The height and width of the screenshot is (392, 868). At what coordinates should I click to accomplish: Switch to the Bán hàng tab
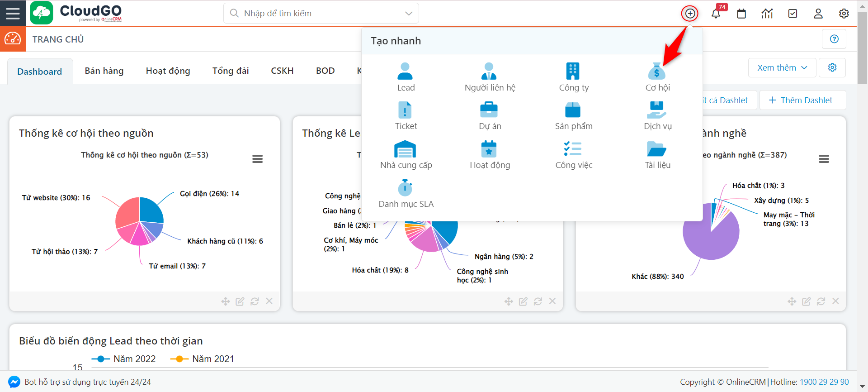pos(104,71)
